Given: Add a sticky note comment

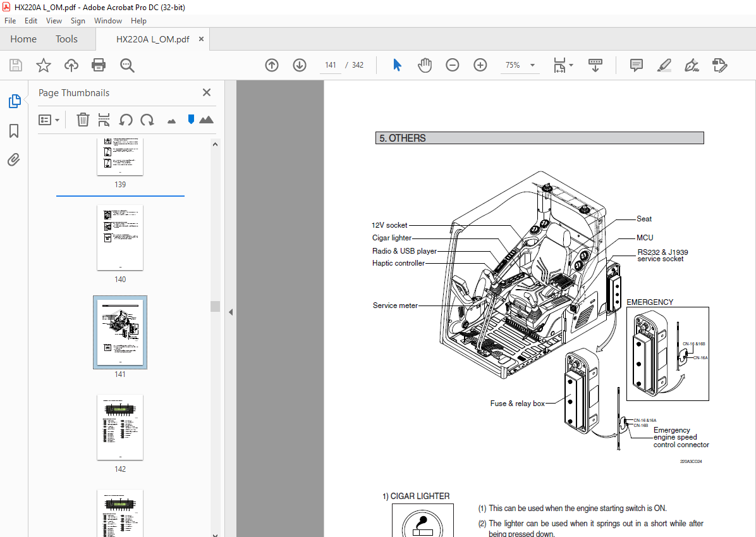Looking at the screenshot, I should coord(636,65).
